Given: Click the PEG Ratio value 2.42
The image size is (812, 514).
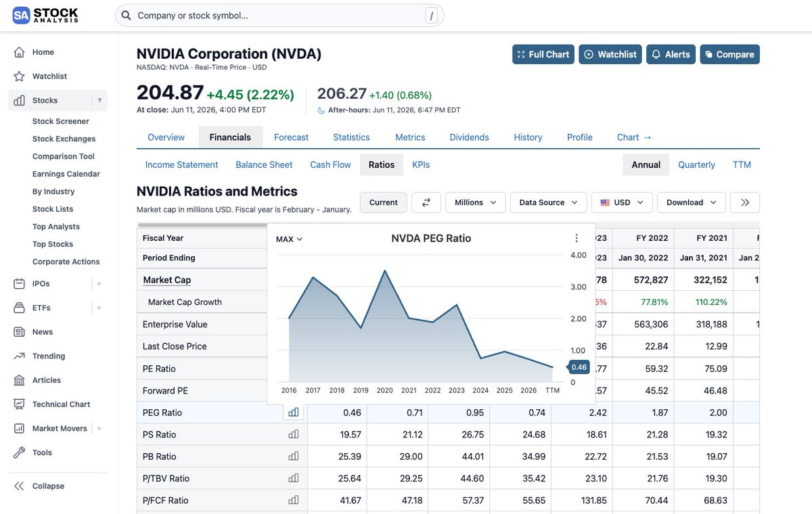Looking at the screenshot, I should (596, 413).
